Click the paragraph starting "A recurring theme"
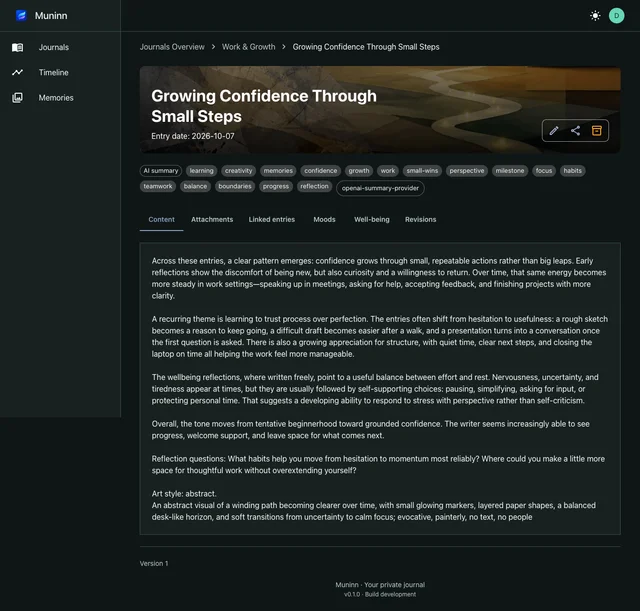The image size is (640, 611). [x=380, y=336]
